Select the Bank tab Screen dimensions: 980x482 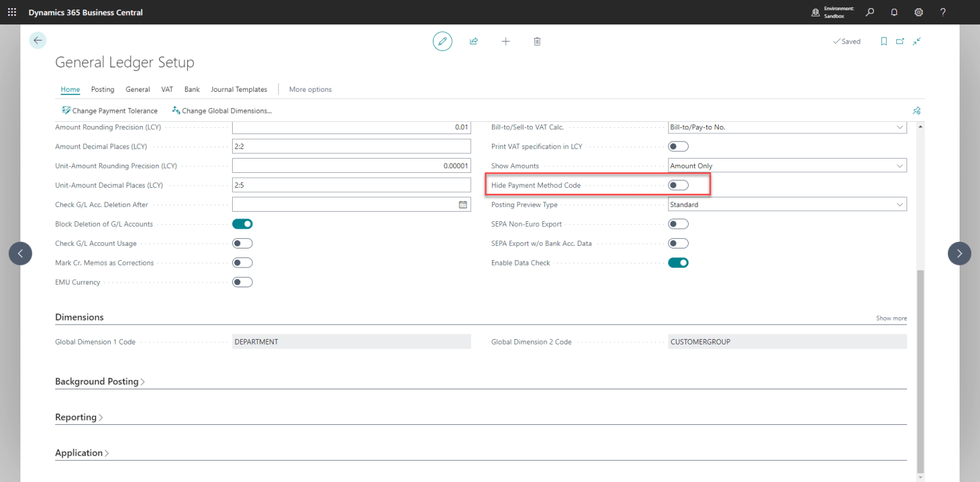192,89
